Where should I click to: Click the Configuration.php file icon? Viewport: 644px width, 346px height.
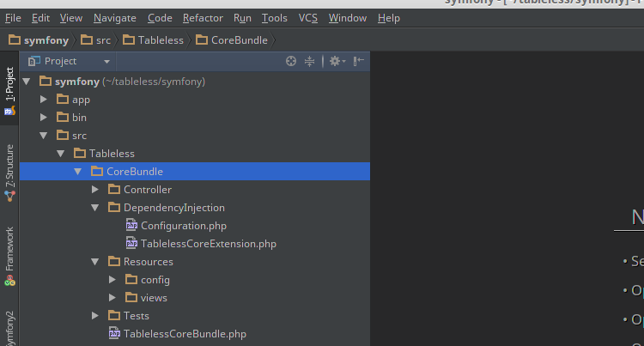click(x=131, y=225)
